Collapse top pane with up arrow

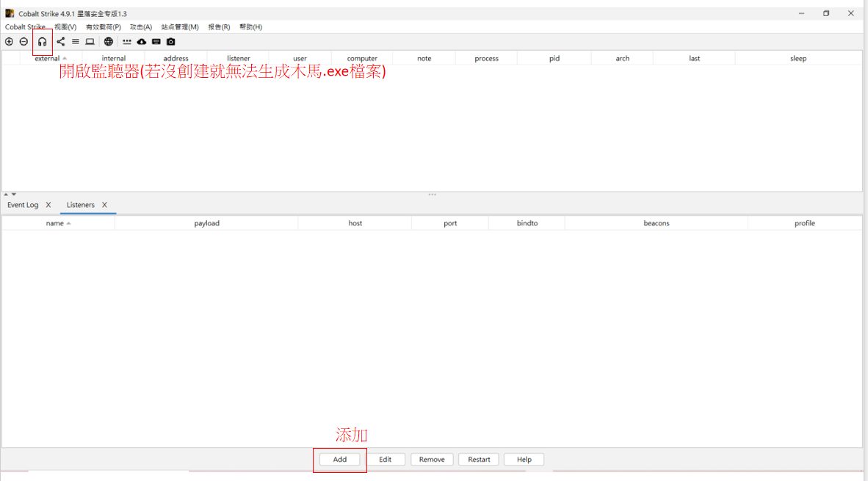(6, 195)
